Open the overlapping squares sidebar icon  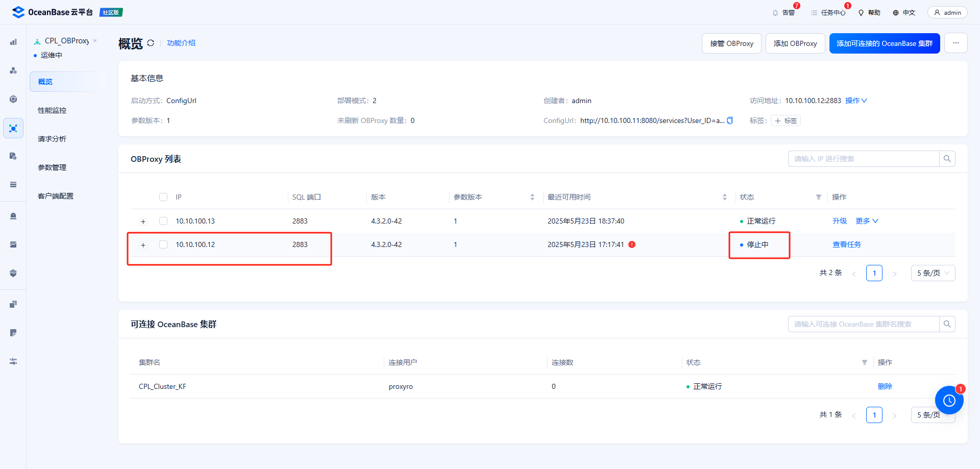[x=13, y=304]
